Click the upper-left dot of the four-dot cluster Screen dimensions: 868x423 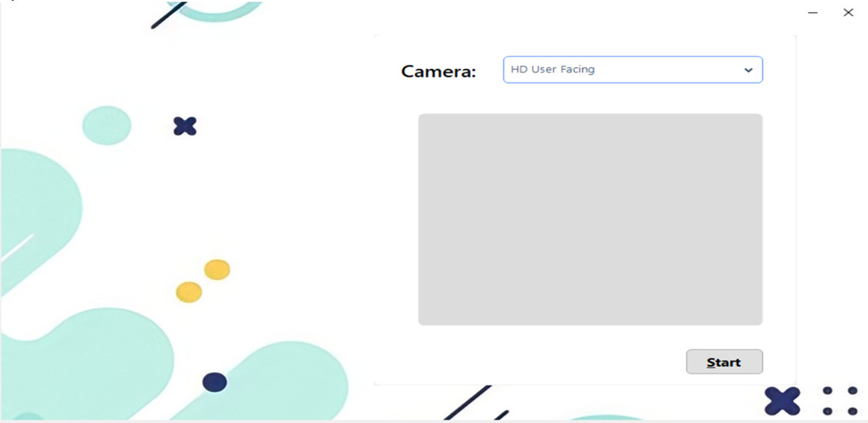point(828,391)
